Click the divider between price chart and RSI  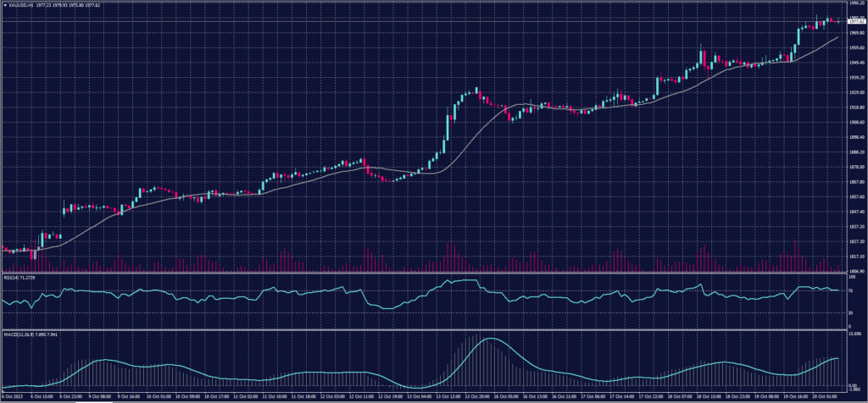(x=424, y=273)
